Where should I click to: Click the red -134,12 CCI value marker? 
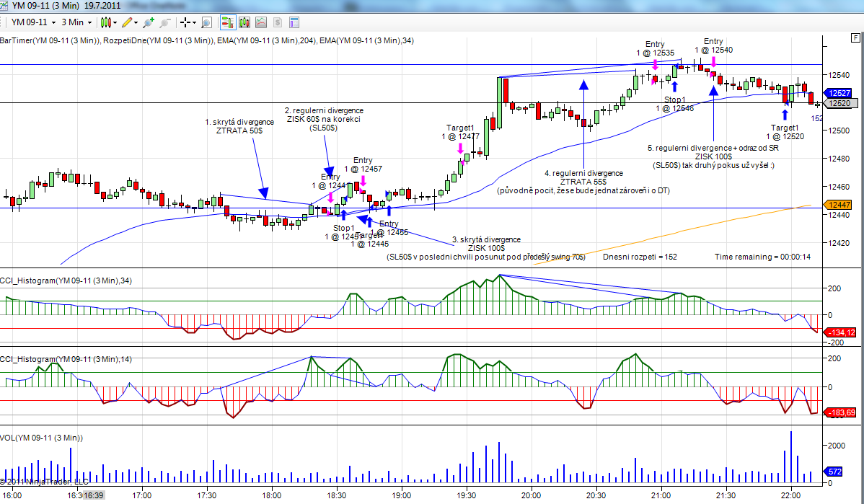[840, 332]
